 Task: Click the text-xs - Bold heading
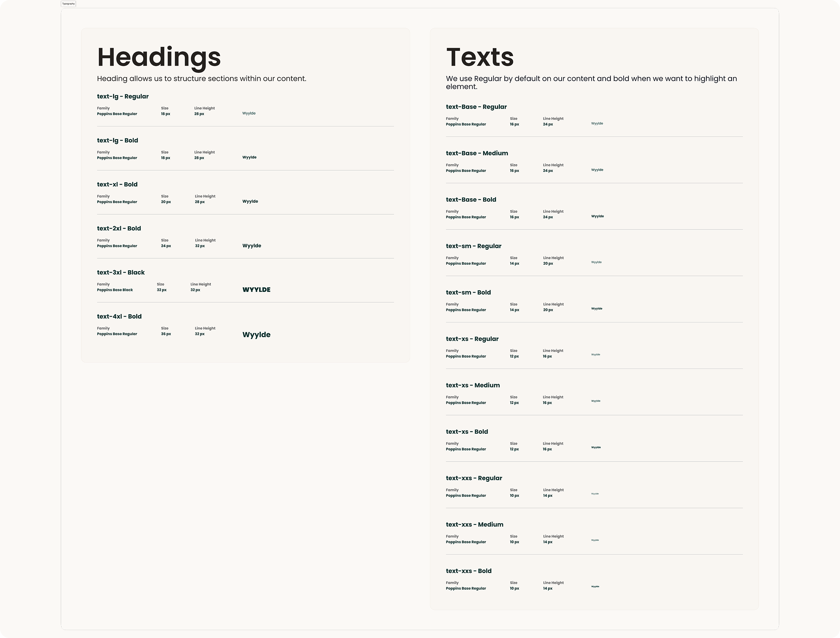(467, 432)
